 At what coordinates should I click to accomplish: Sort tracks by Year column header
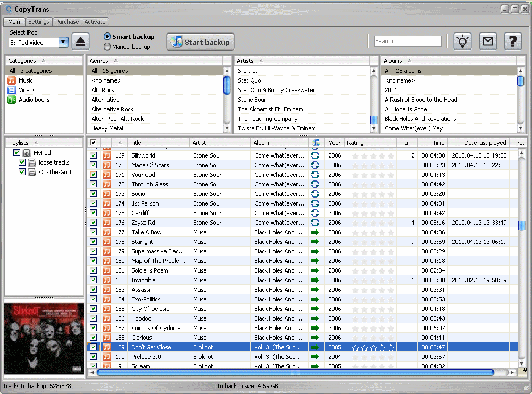pos(334,143)
